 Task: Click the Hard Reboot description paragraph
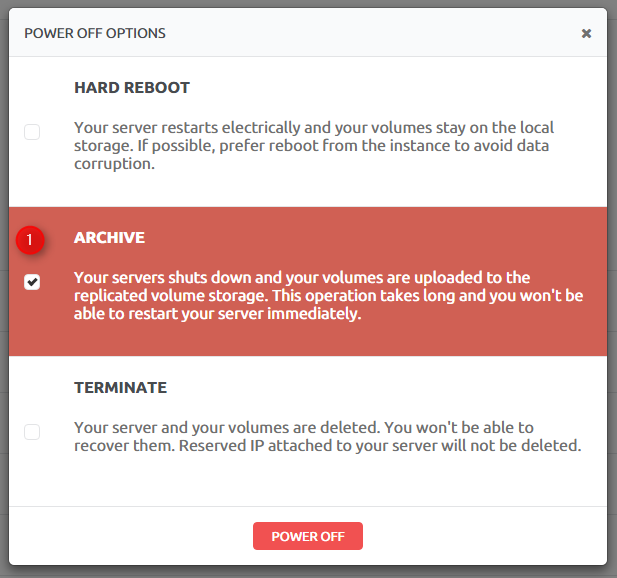[314, 146]
